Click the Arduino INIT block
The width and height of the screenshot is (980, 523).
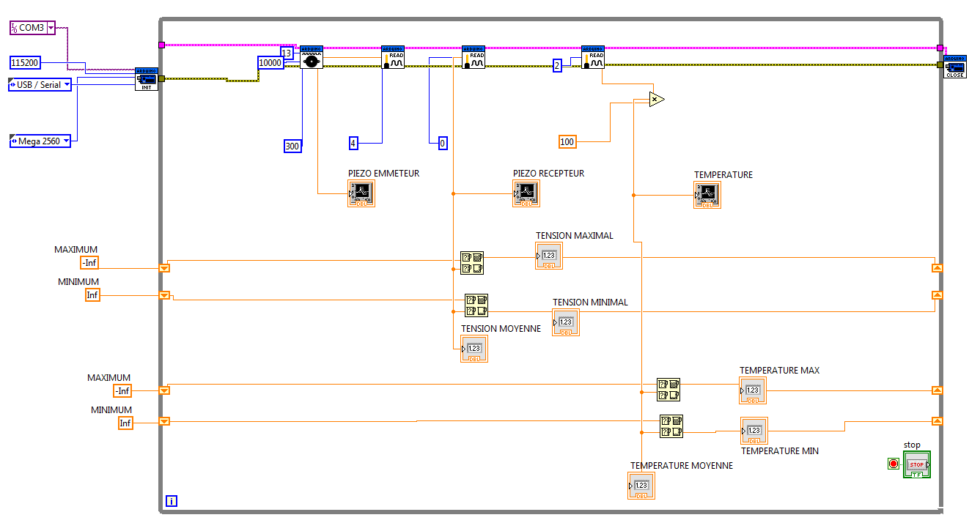147,78
